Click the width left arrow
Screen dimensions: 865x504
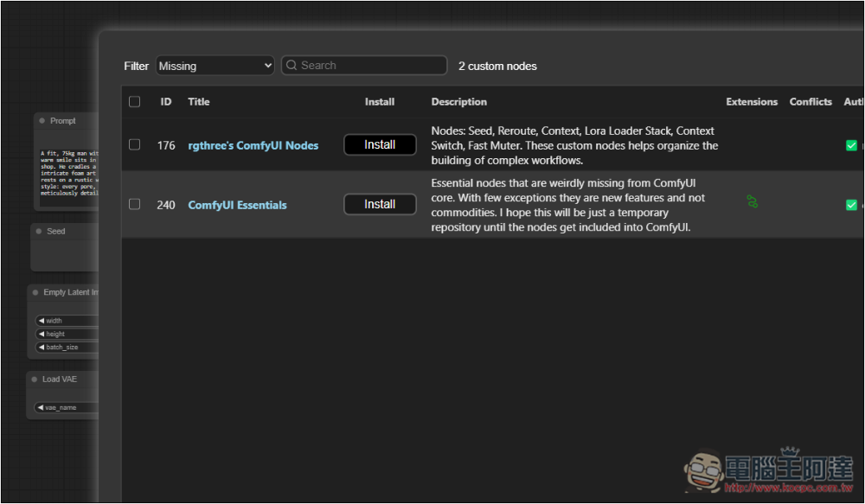coord(42,321)
